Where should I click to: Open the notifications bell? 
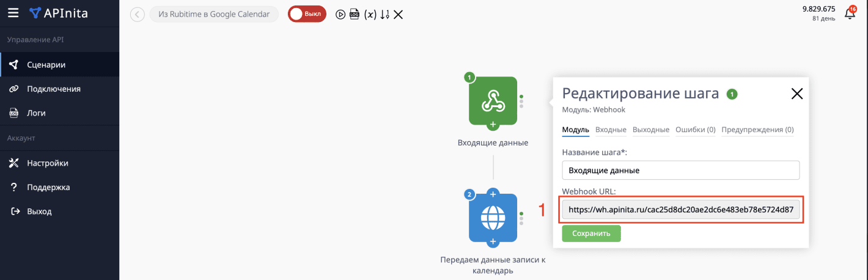click(850, 13)
